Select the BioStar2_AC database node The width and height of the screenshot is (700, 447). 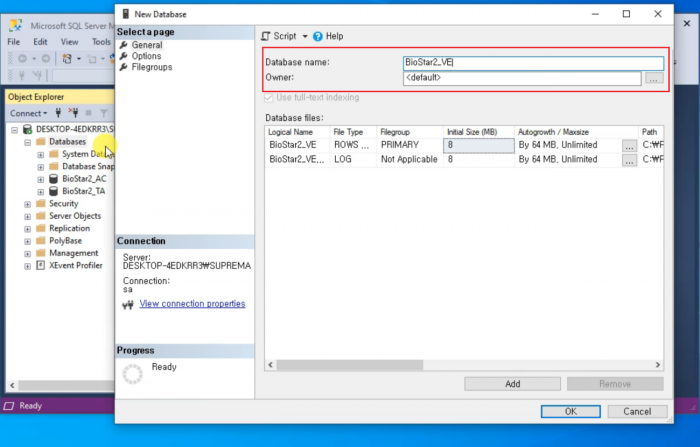(83, 178)
